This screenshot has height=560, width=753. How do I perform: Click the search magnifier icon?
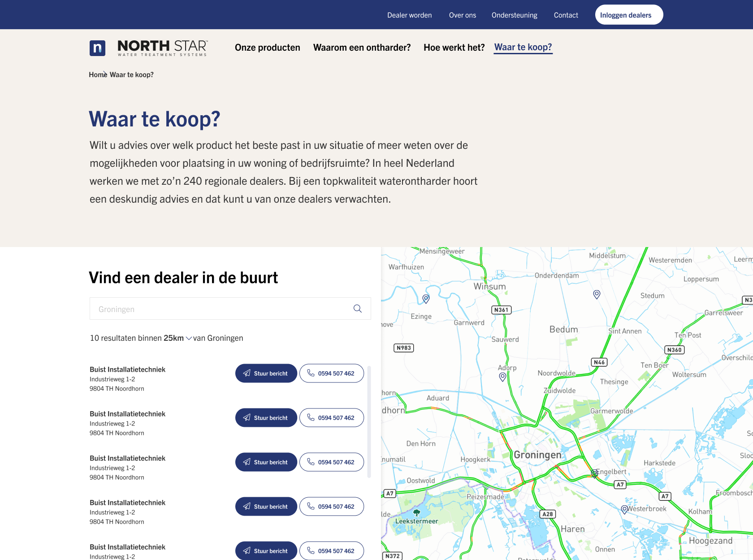coord(358,308)
